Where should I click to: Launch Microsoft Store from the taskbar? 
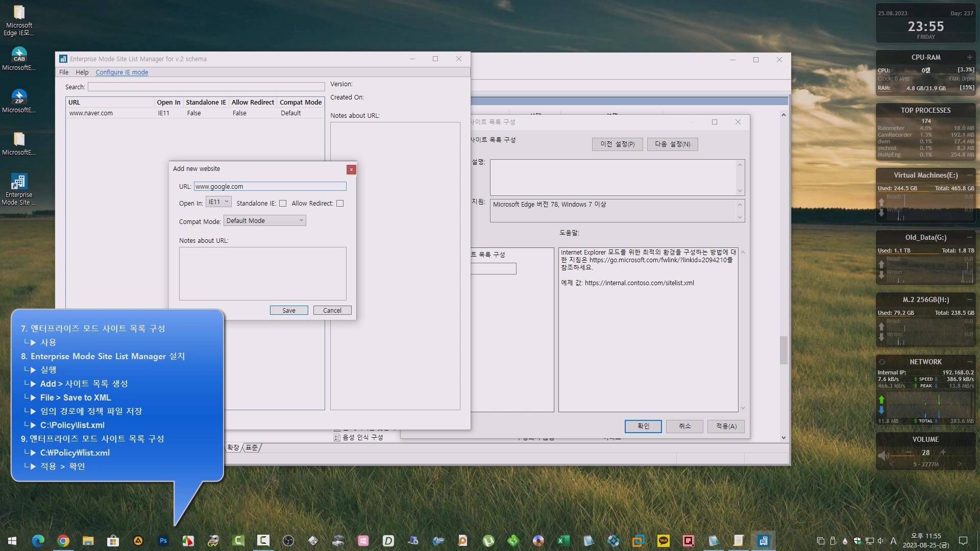(x=113, y=540)
